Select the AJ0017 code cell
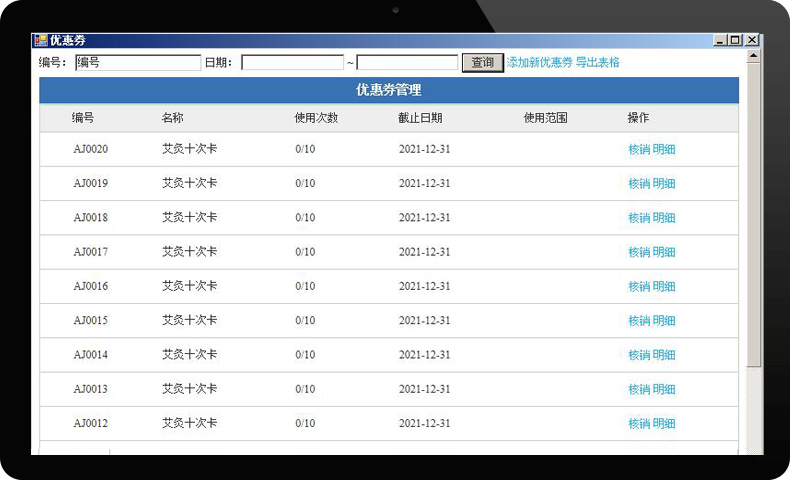The image size is (790, 480). [x=91, y=252]
